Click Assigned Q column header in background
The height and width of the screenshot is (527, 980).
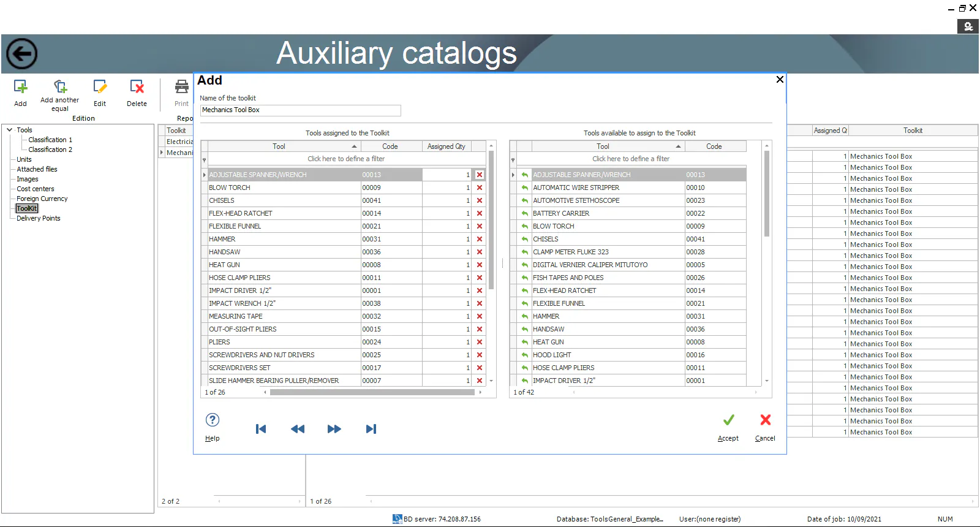830,131
